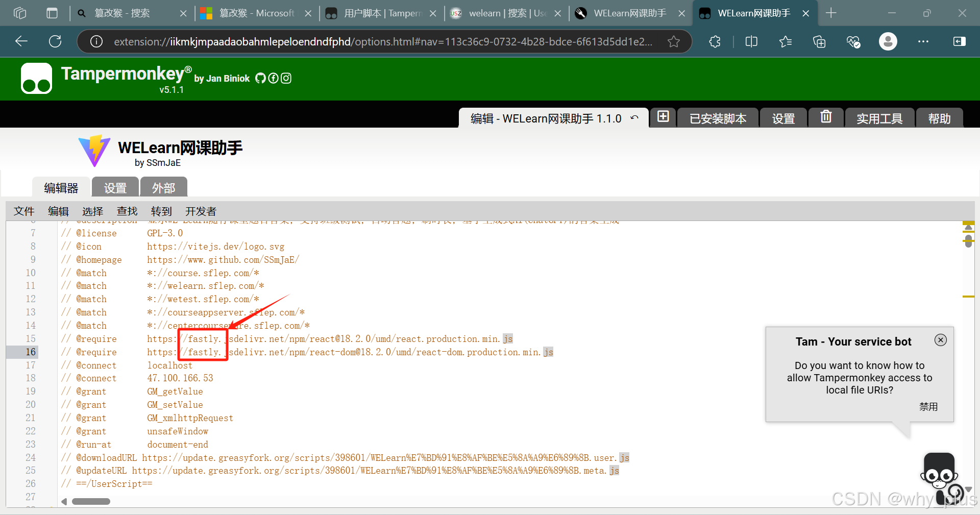Switch to the script 设置 tab
Image resolution: width=980 pixels, height=515 pixels.
(115, 188)
